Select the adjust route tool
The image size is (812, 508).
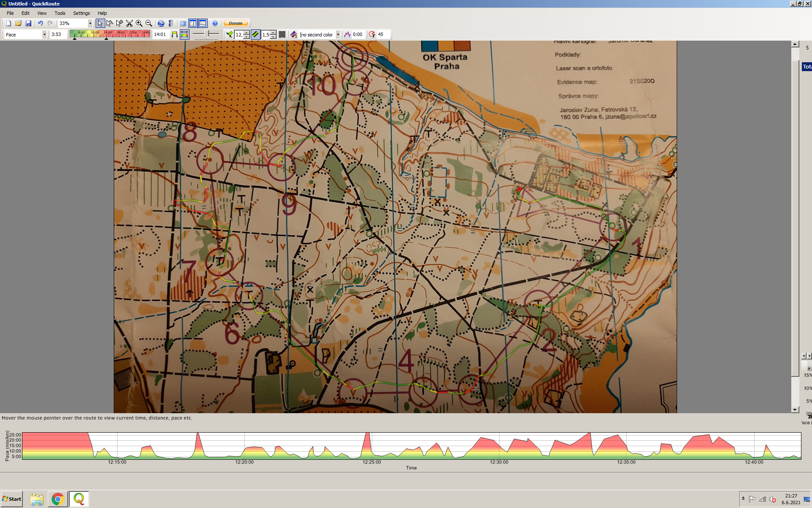(110, 23)
